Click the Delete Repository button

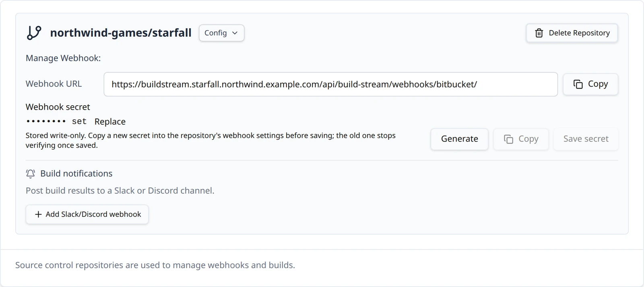572,33
